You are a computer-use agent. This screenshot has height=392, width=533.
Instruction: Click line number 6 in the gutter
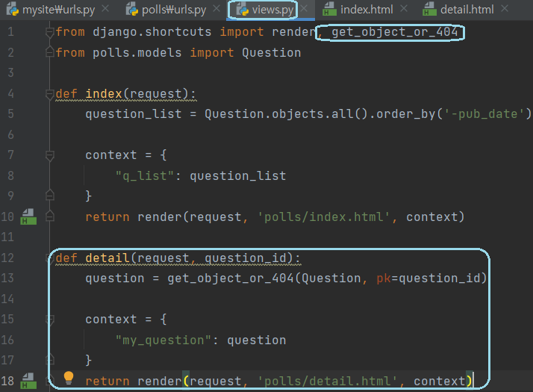(x=11, y=135)
